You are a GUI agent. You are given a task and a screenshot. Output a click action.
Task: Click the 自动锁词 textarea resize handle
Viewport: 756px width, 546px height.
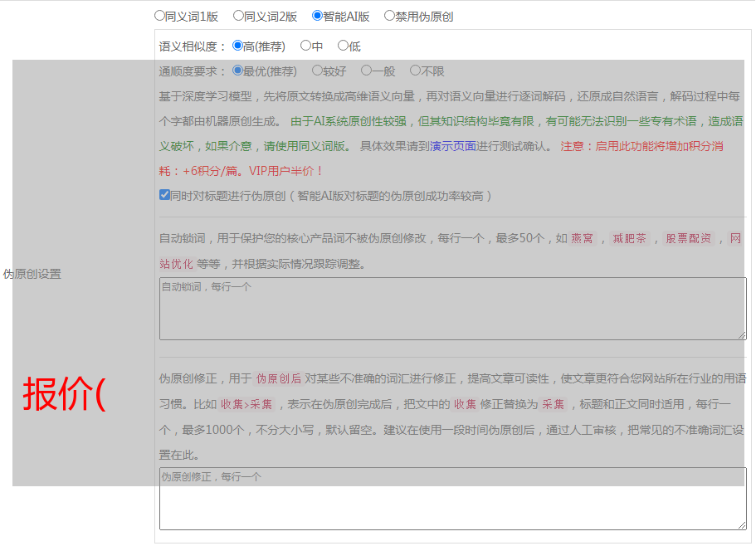(742, 335)
